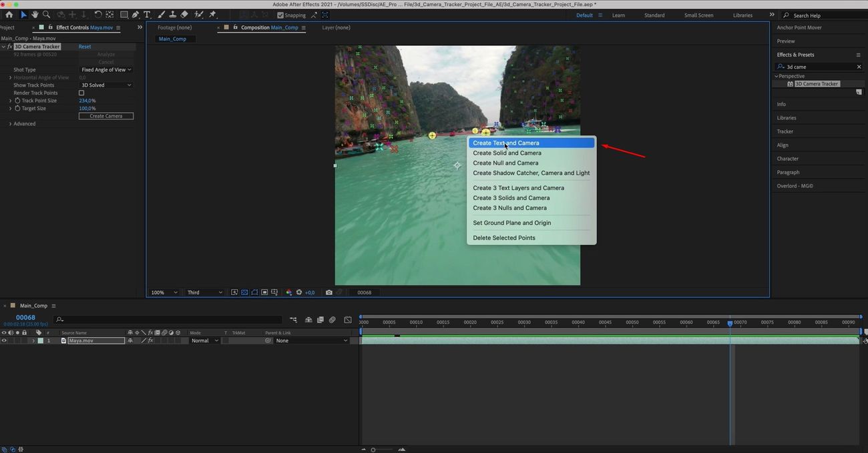Screen dimensions: 868x453
Task: Select the Eraser tool
Action: [184, 15]
